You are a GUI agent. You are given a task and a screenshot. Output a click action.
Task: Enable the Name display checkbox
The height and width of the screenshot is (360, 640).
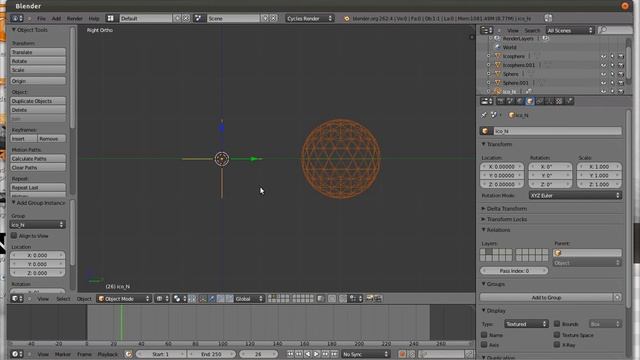tap(484, 335)
